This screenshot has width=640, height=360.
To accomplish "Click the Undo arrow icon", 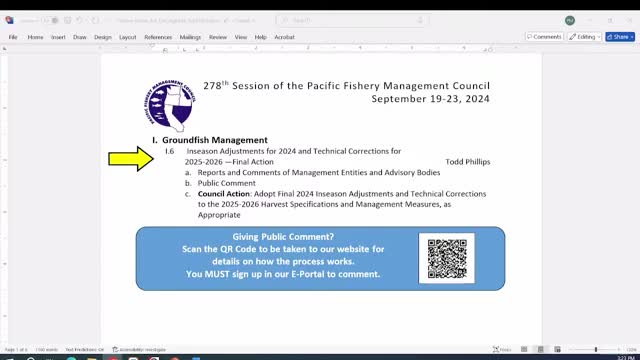I will (x=79, y=20).
